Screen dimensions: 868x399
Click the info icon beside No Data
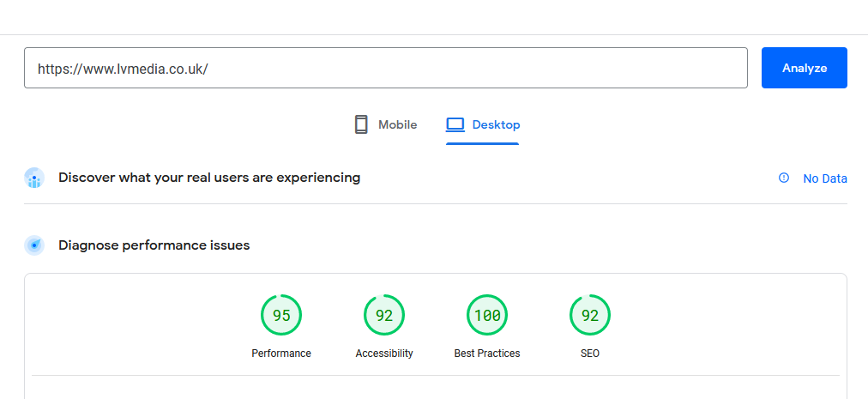[783, 178]
